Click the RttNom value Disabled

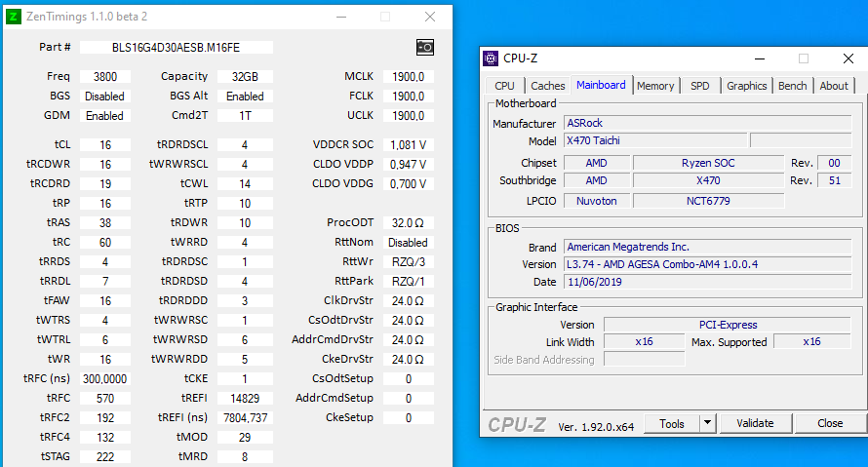point(408,243)
